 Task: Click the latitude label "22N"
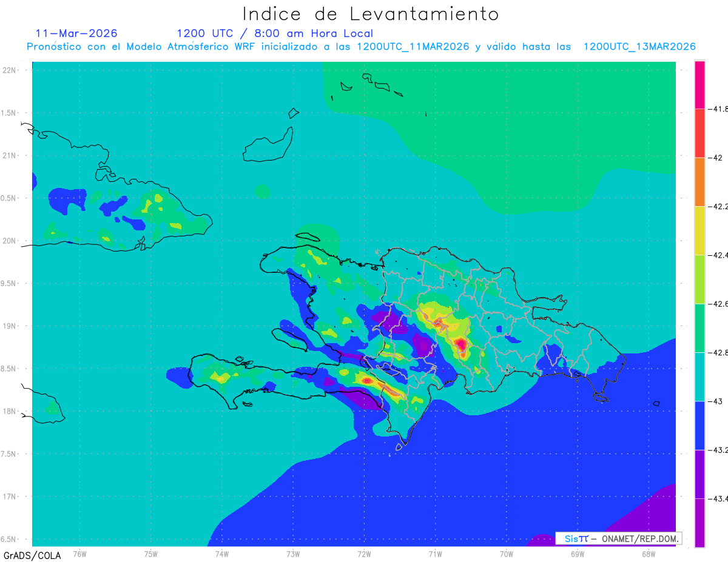9,70
